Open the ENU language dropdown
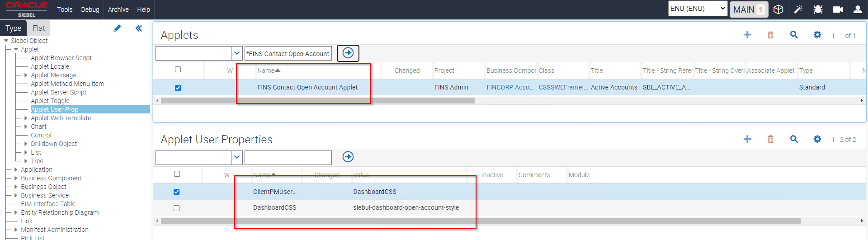The width and height of the screenshot is (868, 240). coord(698,9)
